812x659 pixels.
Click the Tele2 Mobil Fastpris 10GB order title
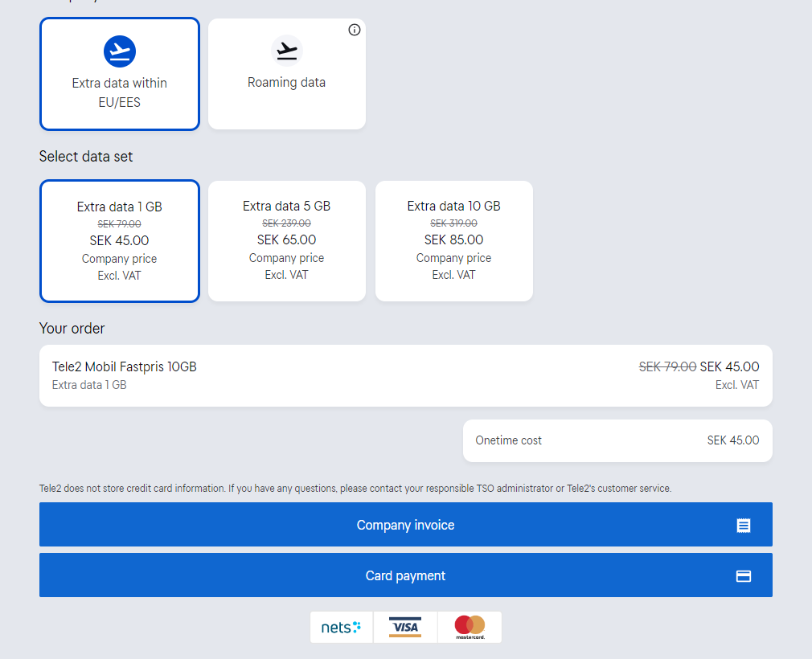point(125,367)
